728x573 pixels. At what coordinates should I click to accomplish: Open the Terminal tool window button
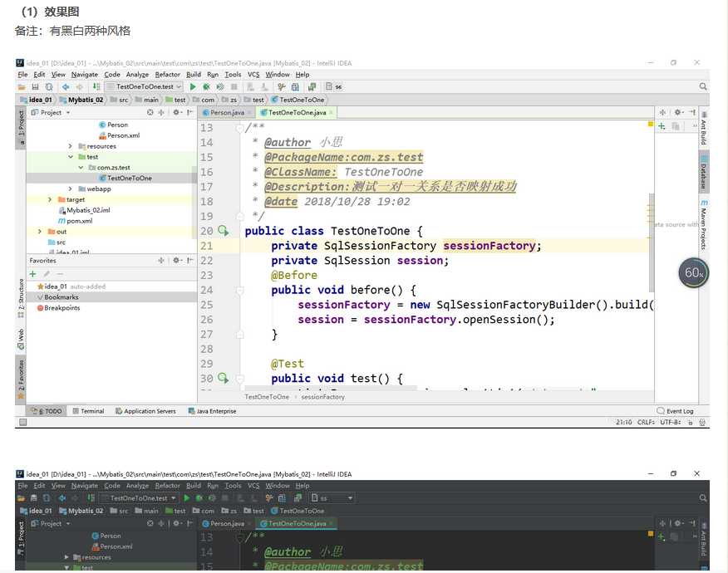[x=88, y=411]
